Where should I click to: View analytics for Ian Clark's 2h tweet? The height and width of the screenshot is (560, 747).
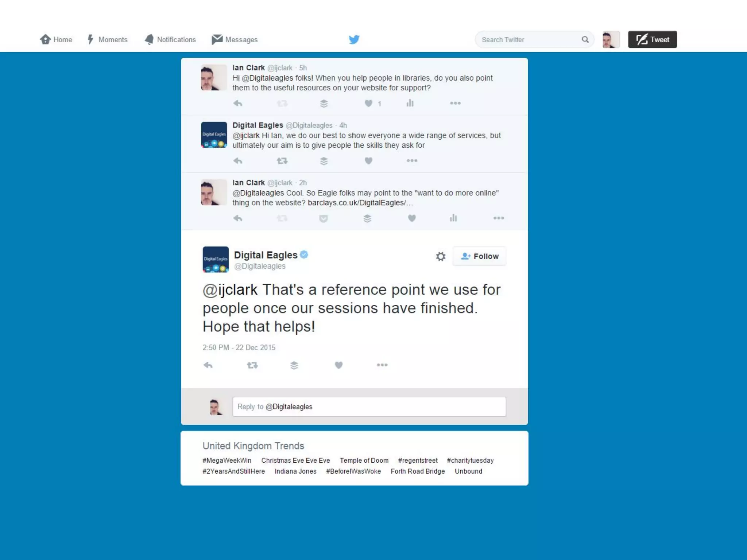(x=453, y=218)
